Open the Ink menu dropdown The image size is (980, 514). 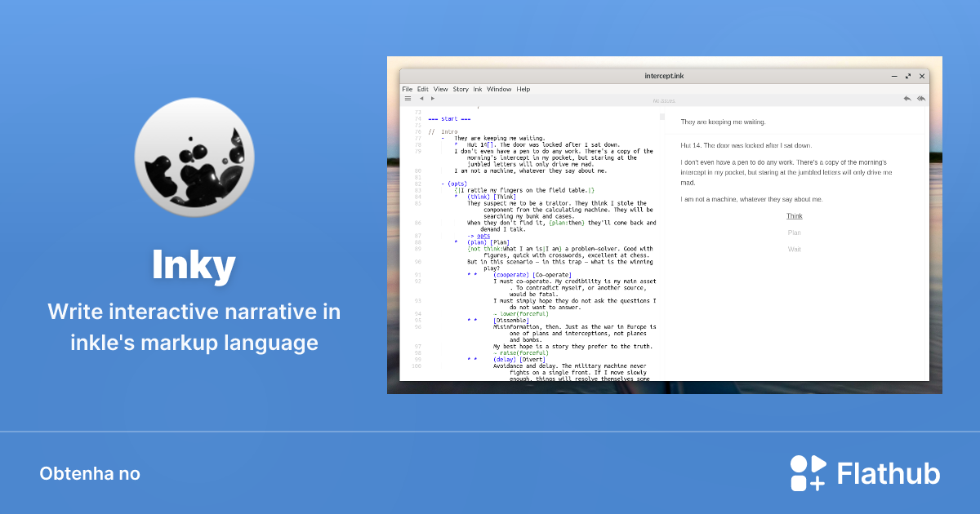pyautogui.click(x=478, y=89)
